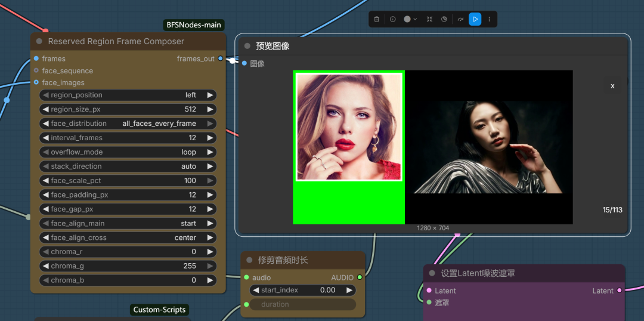Open more options three-dot menu
Image resolution: width=644 pixels, height=321 pixels.
pos(489,19)
